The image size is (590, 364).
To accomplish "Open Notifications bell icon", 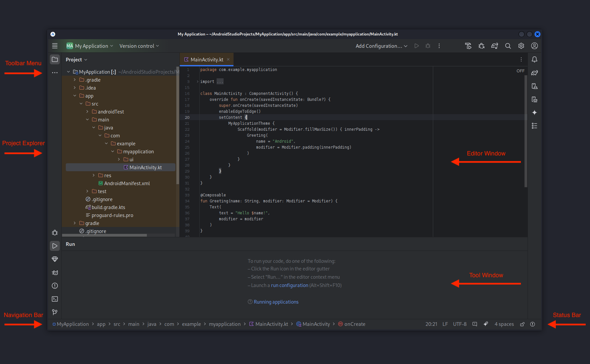I will point(535,59).
